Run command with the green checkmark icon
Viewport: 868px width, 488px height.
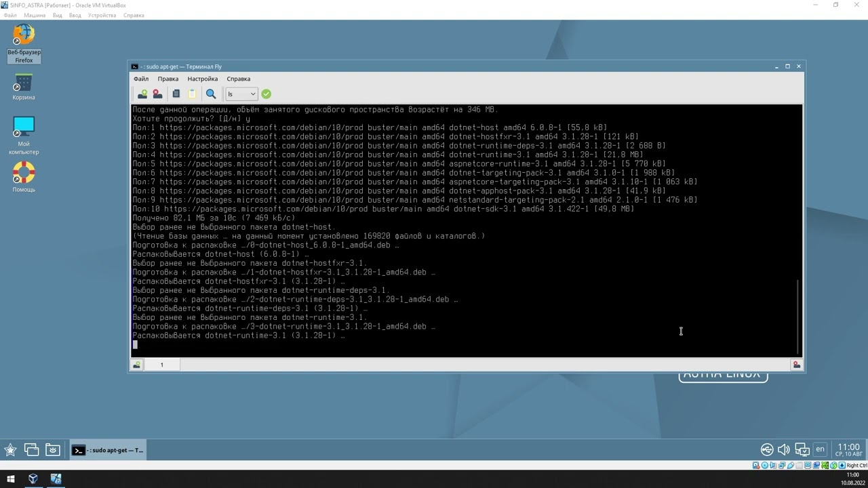[x=266, y=94]
